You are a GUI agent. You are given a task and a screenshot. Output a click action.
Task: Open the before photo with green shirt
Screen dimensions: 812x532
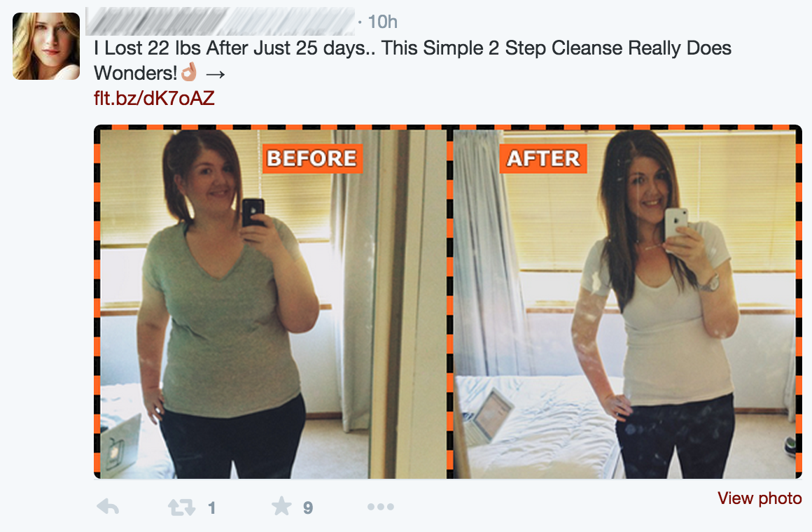(x=273, y=304)
